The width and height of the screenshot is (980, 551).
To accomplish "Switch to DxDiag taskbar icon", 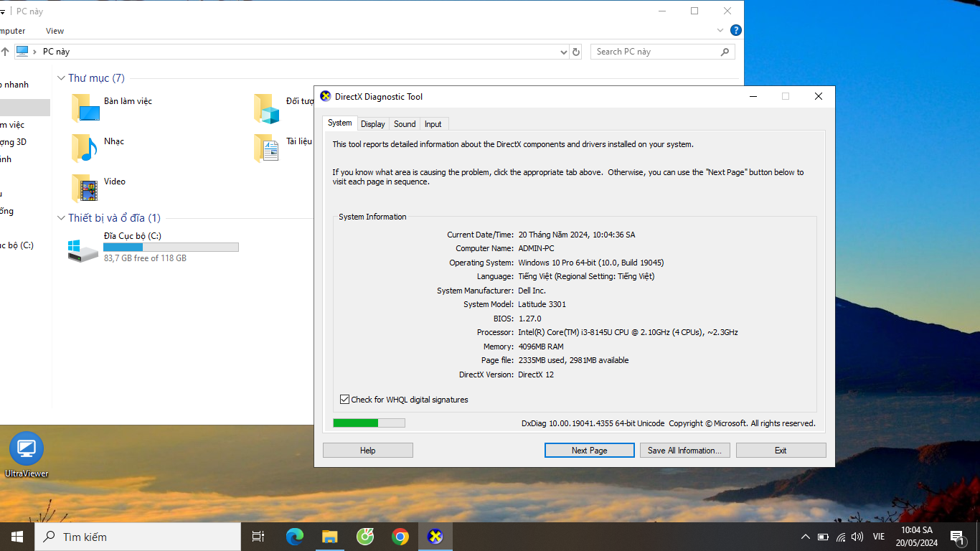I will tap(435, 537).
